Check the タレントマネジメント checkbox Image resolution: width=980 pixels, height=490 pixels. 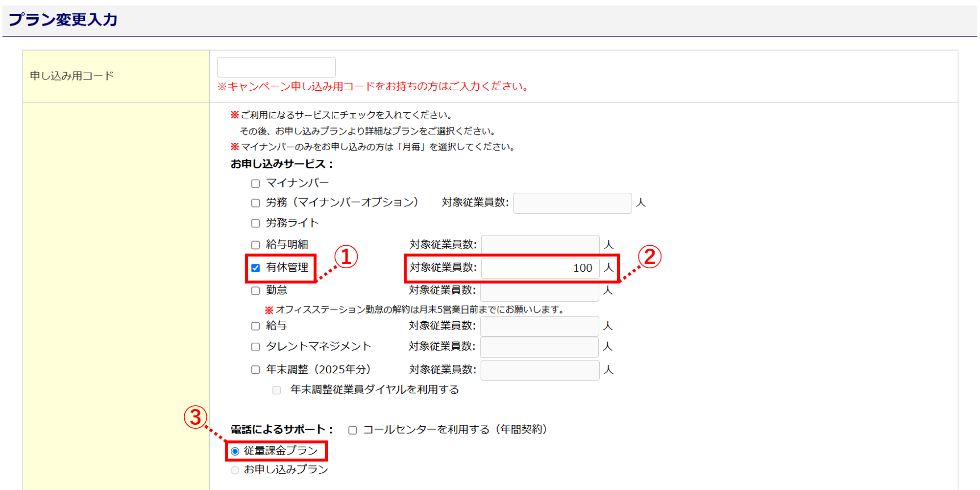[255, 347]
